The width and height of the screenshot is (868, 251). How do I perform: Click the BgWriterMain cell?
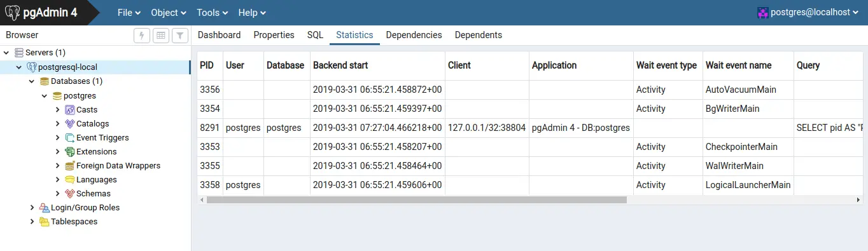748,109
